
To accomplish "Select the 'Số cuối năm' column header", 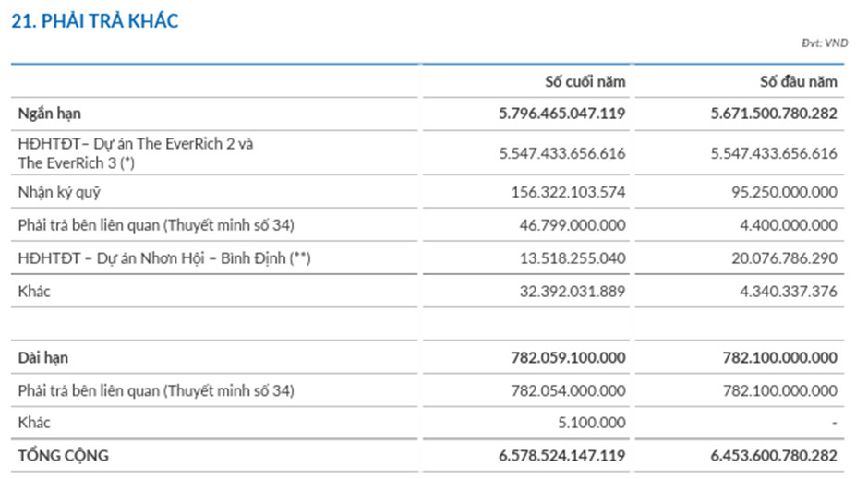I will tap(585, 81).
